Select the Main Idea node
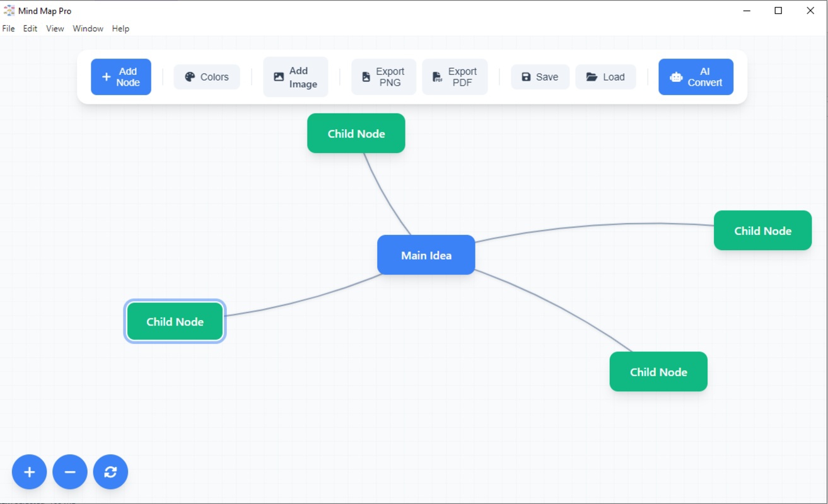Screen dimensions: 828x504 (426, 255)
